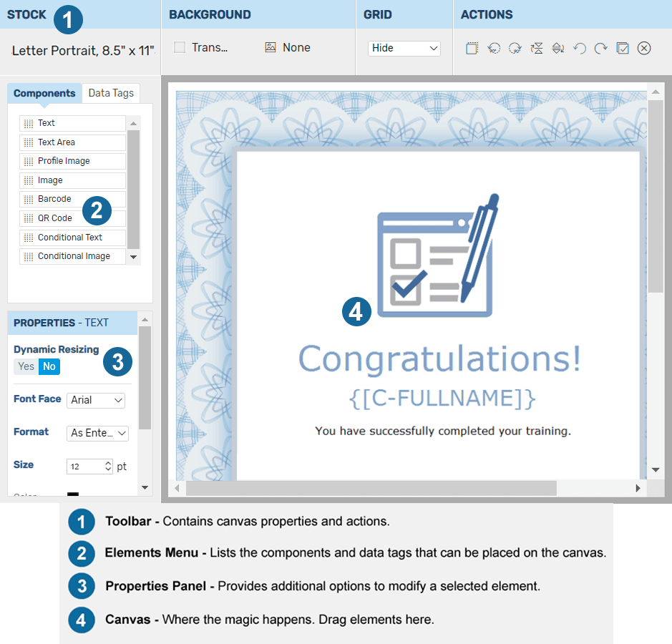Select all elements on the canvas
Viewport: 672px width, 644px height.
[623, 48]
